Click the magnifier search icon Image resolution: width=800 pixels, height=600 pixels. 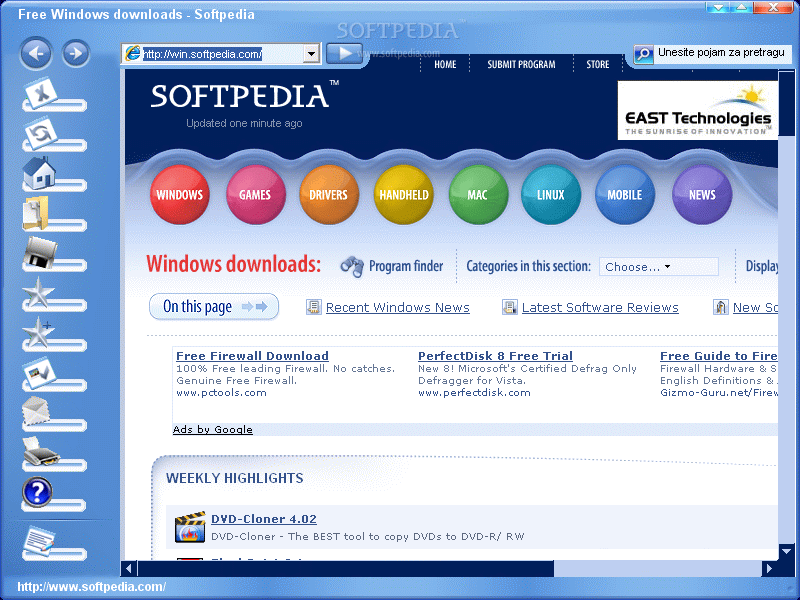[644, 54]
